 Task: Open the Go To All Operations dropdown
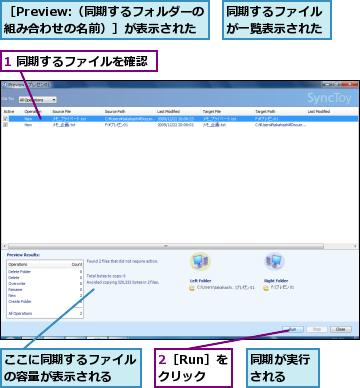pos(38,100)
